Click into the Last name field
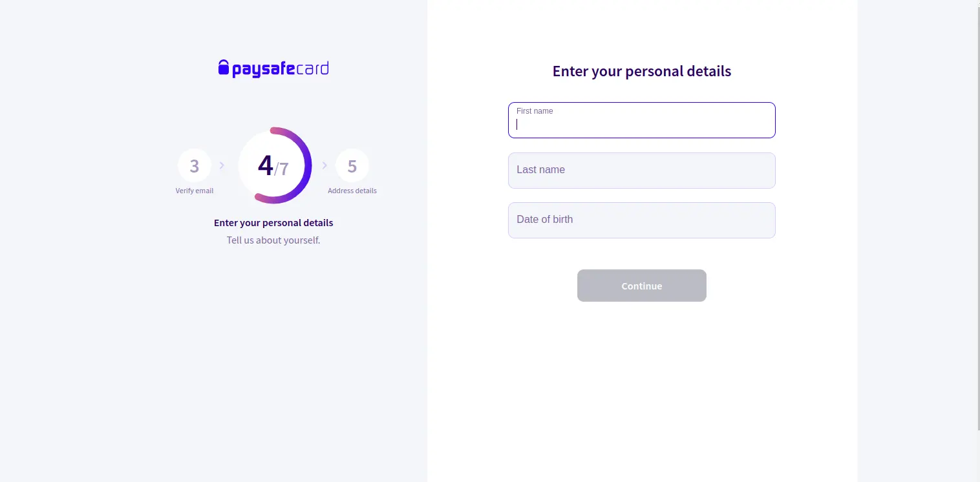The height and width of the screenshot is (482, 980). coord(642,171)
